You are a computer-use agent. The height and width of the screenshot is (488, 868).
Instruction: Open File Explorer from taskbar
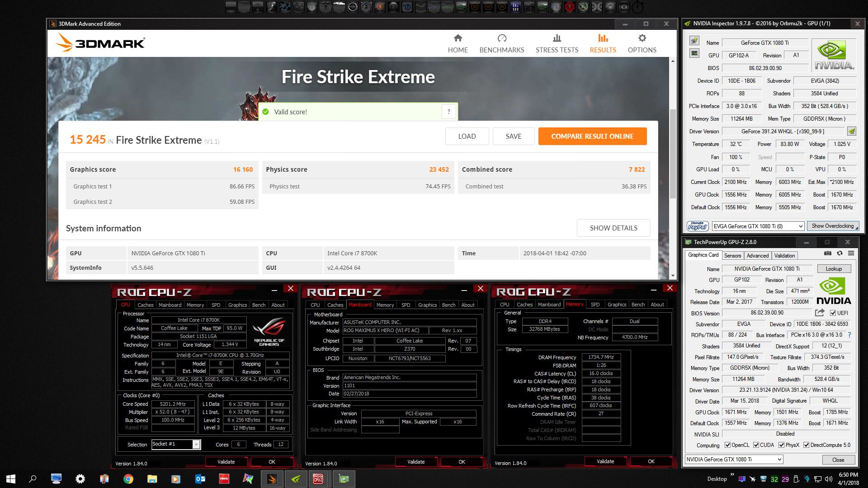click(152, 479)
